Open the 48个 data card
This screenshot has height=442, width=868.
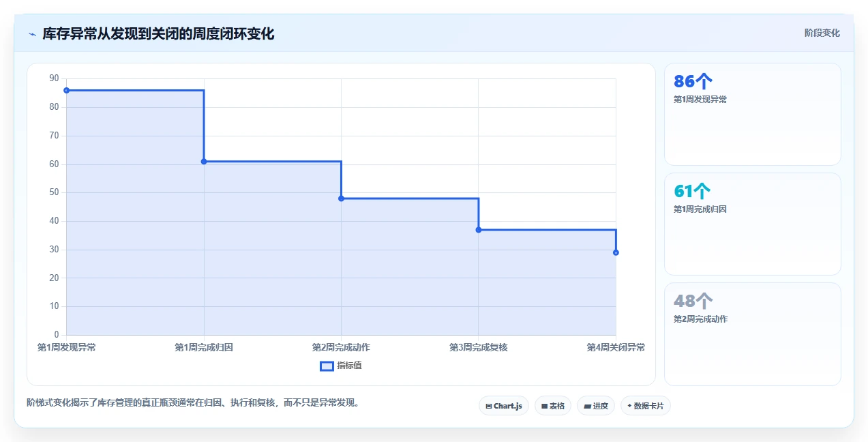(x=753, y=334)
